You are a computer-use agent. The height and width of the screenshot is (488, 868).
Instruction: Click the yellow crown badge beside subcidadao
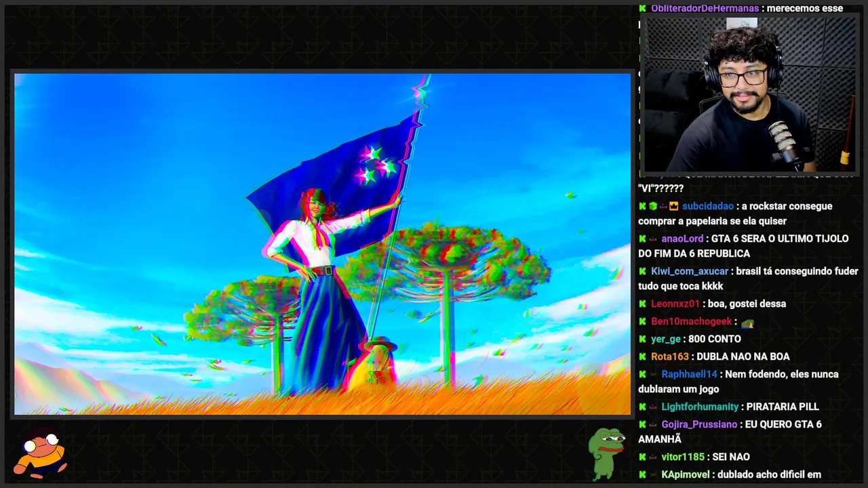click(673, 206)
